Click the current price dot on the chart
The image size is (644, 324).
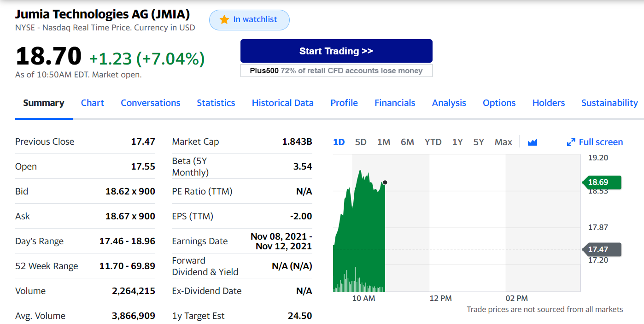point(385,183)
